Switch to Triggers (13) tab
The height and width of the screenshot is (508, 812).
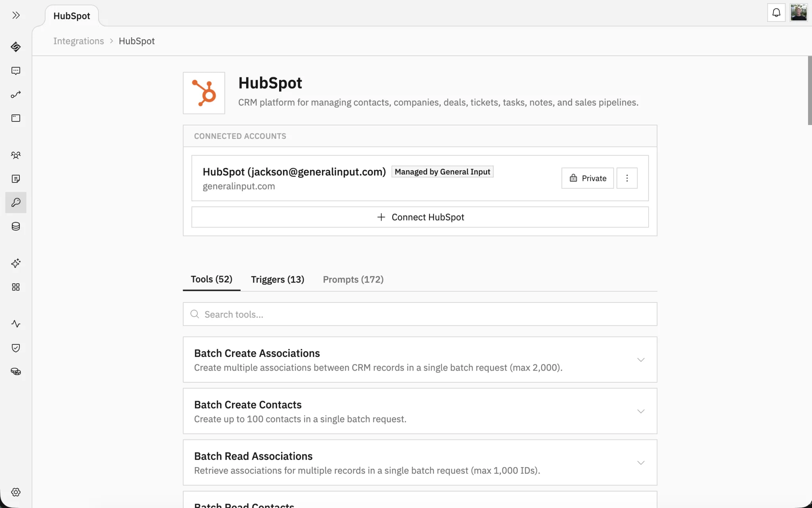(x=278, y=279)
